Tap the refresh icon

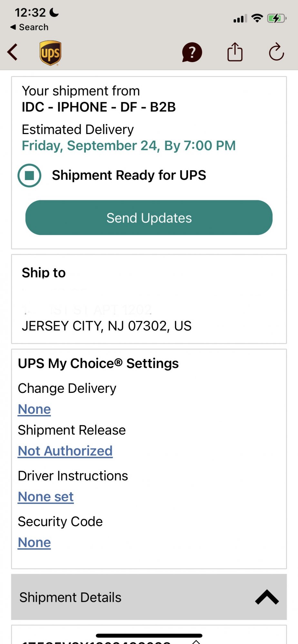click(x=276, y=52)
